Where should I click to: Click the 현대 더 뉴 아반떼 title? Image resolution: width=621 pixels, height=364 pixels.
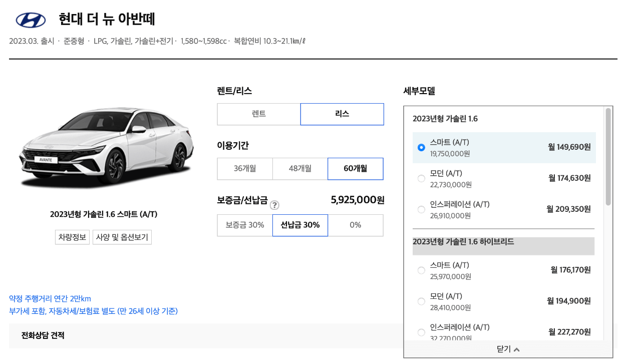[107, 20]
